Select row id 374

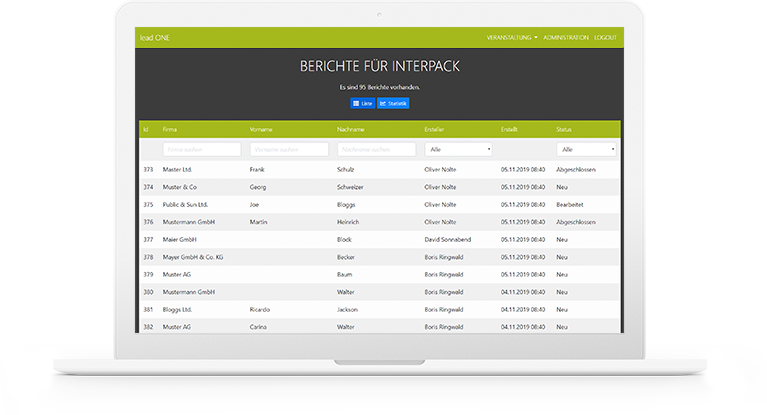tap(148, 187)
